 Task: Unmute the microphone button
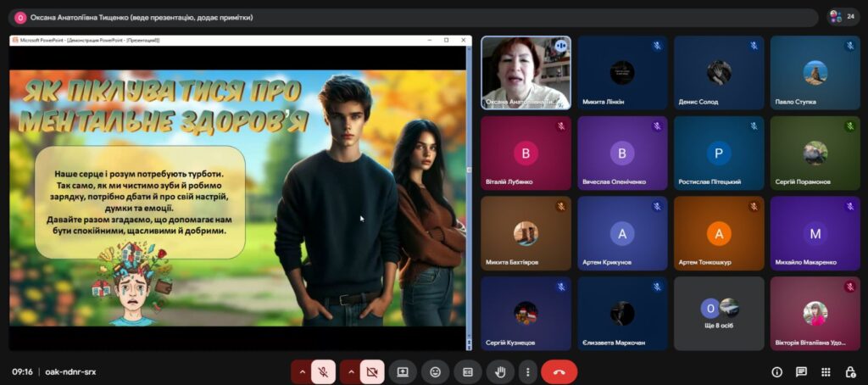323,372
